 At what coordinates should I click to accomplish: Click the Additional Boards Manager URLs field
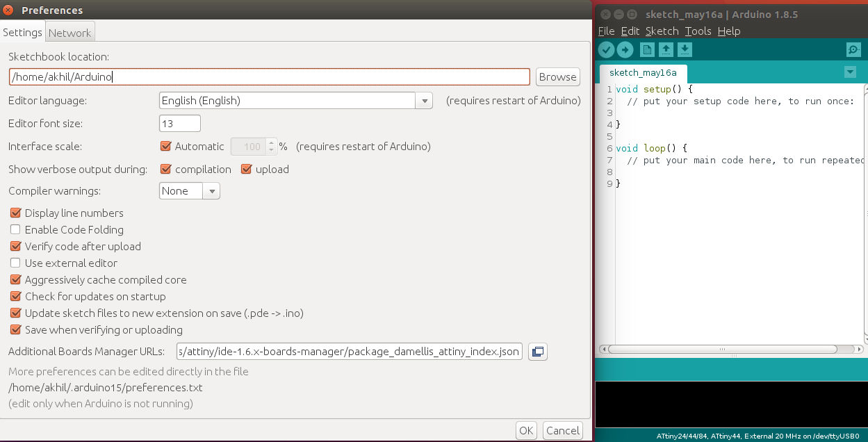tap(350, 352)
